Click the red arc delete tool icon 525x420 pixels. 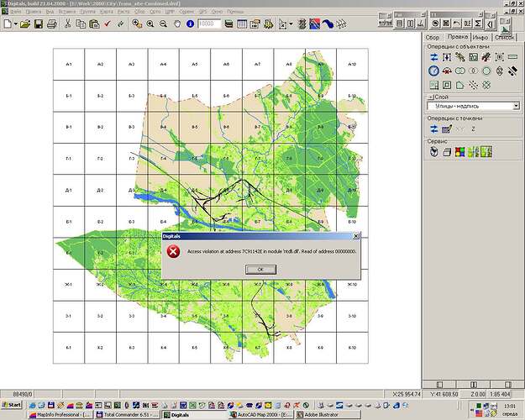pyautogui.click(x=447, y=71)
